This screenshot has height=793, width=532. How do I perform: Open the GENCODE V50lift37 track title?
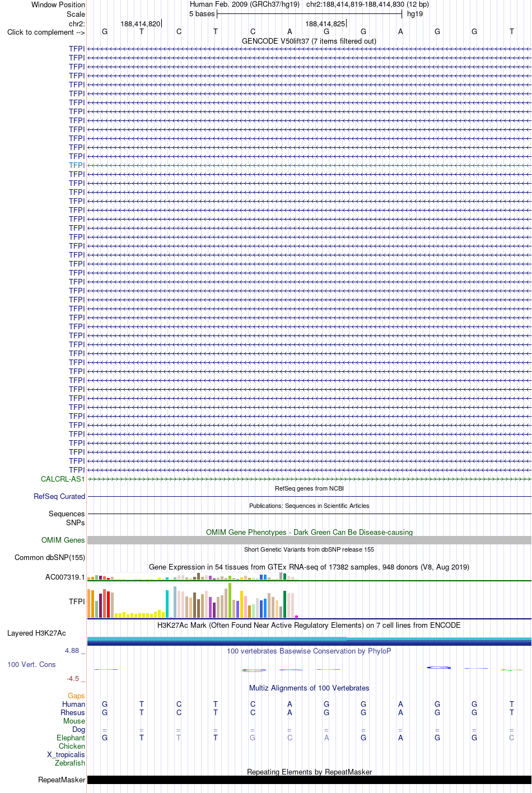point(309,41)
